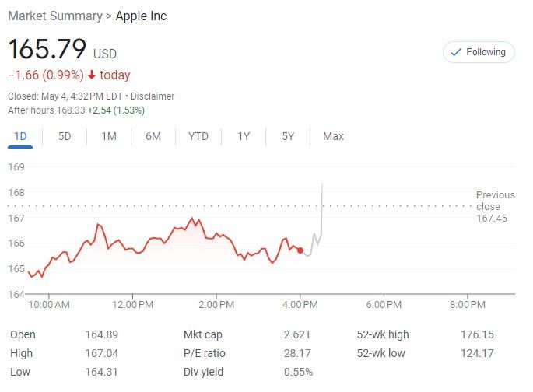The width and height of the screenshot is (533, 392).
Task: Select the YTD tab
Action: pos(198,137)
